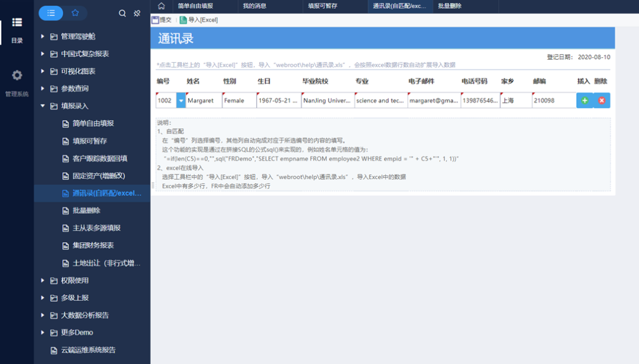The image size is (639, 364).
Task: Switch to the 我的消息 tab
Action: coord(270,6)
